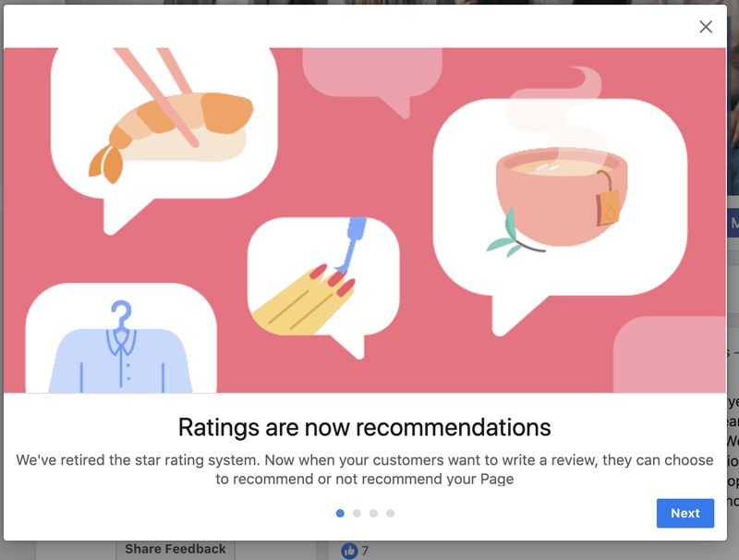Viewport: 739px width, 560px height.
Task: Click the empty light pink speech bubble
Action: pyautogui.click(x=372, y=78)
